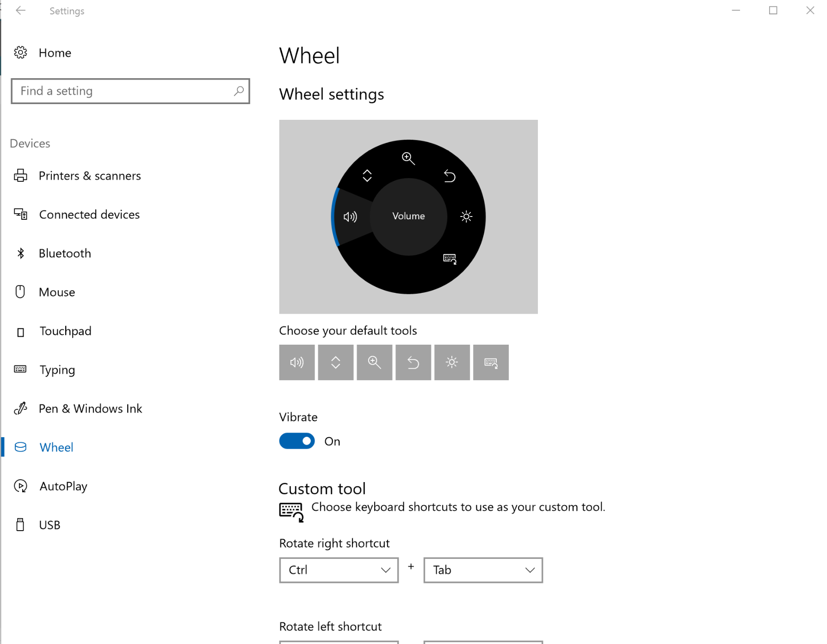Click scroll icon on wheel preview
The height and width of the screenshot is (644, 827).
(x=367, y=175)
